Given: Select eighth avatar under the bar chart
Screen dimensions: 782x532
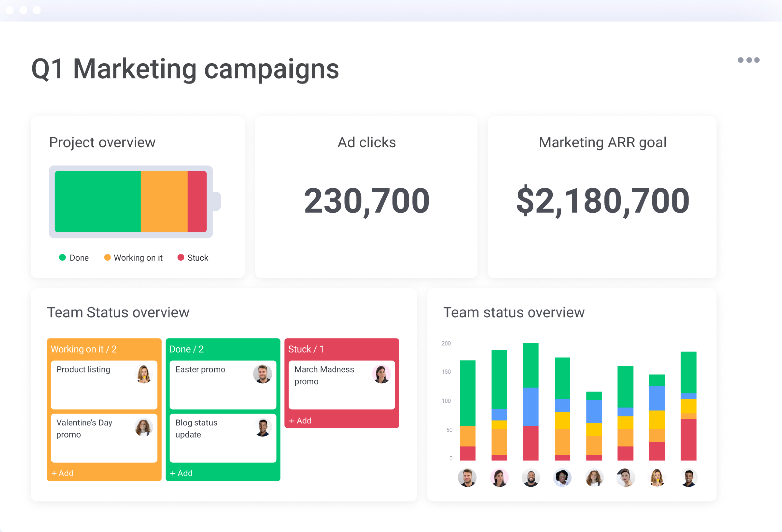Looking at the screenshot, I should [x=688, y=477].
